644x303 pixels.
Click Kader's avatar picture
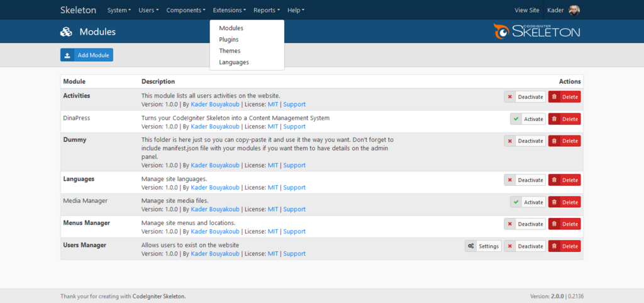574,10
